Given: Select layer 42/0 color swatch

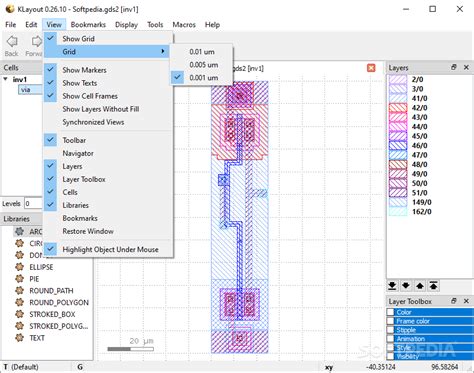Looking at the screenshot, I should pyautogui.click(x=398, y=108).
